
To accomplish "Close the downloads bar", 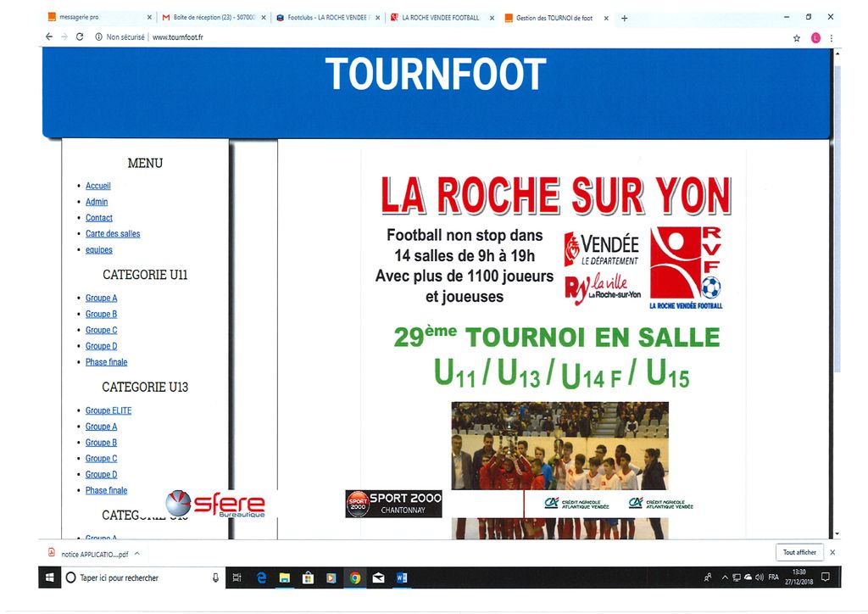I will 832,552.
